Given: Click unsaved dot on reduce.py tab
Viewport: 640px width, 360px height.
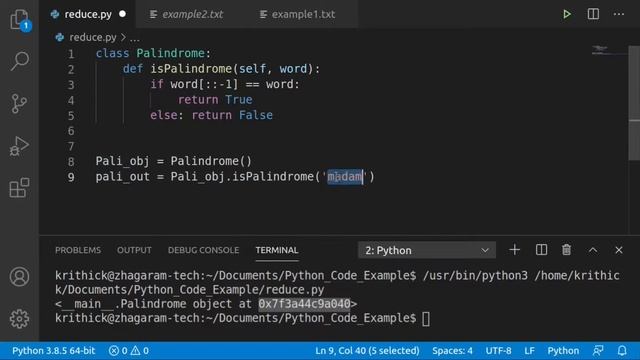Looking at the screenshot, I should click(122, 14).
